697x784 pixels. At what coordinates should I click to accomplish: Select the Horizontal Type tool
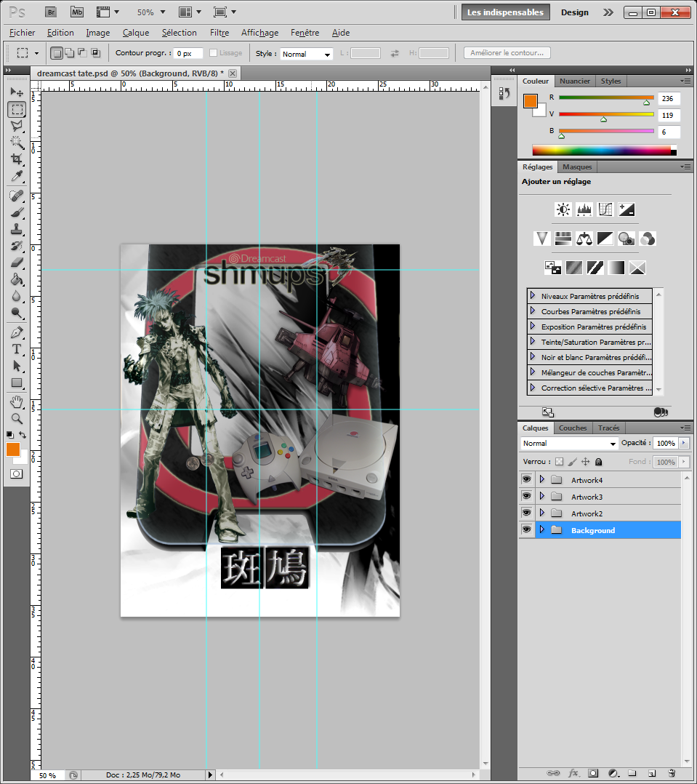click(x=17, y=349)
